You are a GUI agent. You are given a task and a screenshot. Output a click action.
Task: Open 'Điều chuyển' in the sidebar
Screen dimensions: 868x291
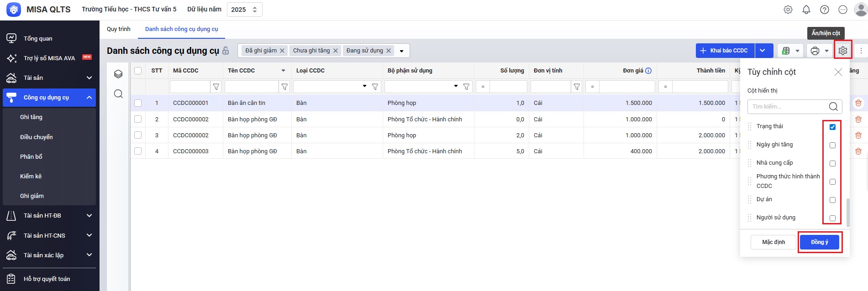point(37,137)
